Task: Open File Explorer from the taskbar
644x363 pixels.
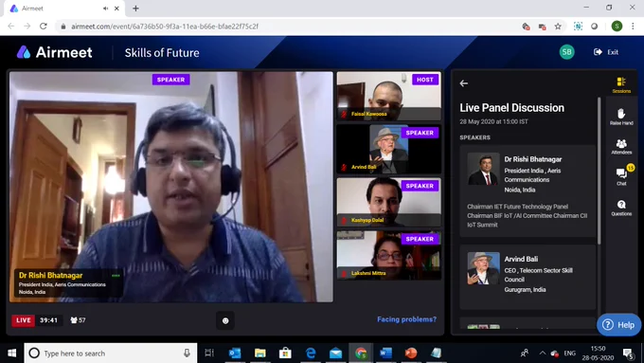Action: [x=260, y=354]
